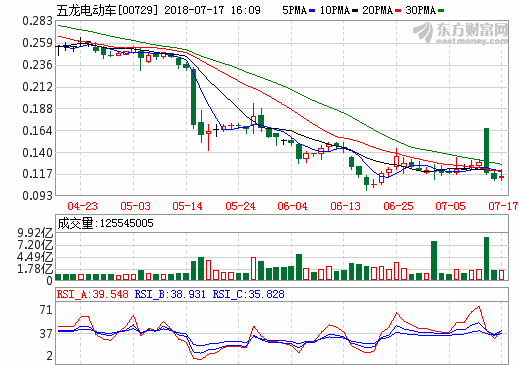Viewport: 520px width, 365px height.
Task: Click the 0.140 price axis label
Action: point(37,153)
